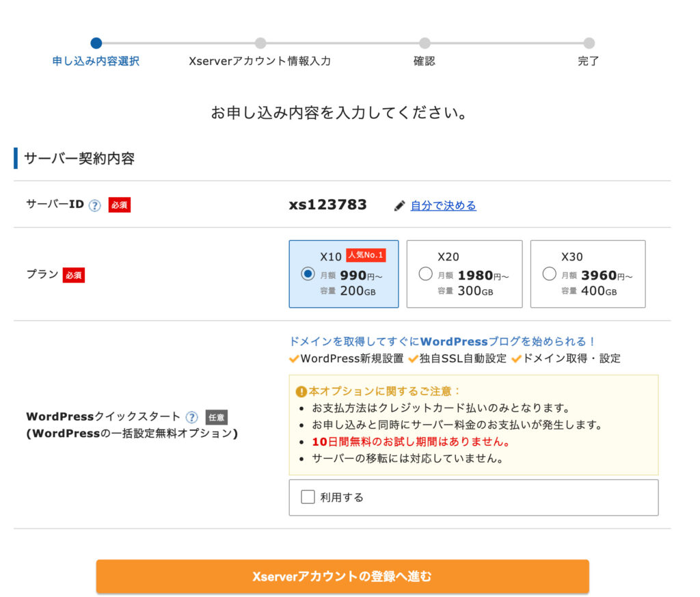Click the お申し込みと同時にサーバー料金 notice line
The height and width of the screenshot is (597, 700).
(457, 425)
